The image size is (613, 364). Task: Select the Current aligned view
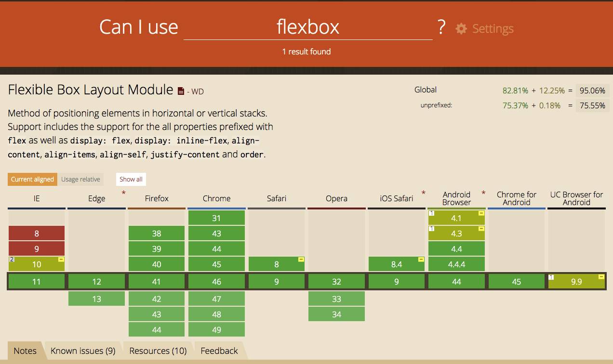click(x=32, y=179)
